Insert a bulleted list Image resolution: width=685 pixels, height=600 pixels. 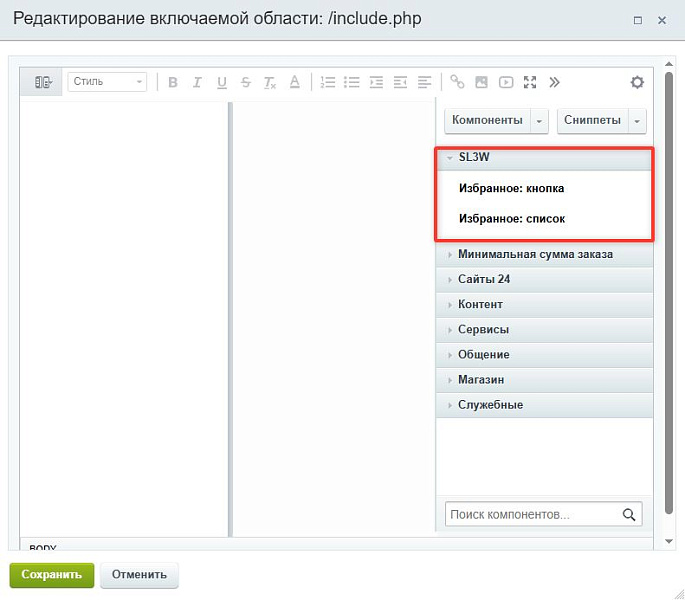point(352,82)
